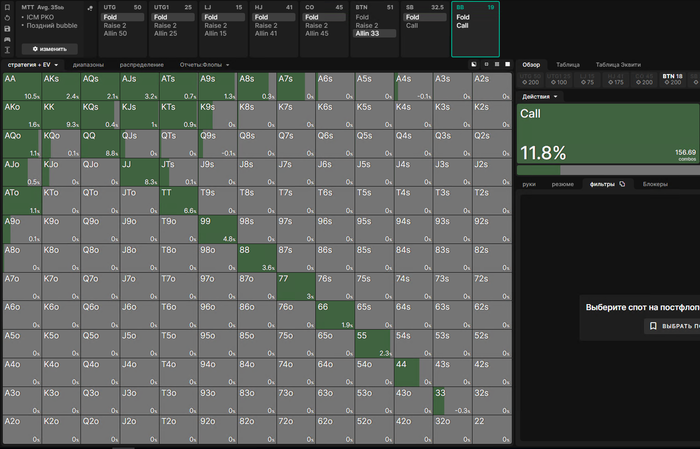
Task: Click the QQ hand cell
Action: [100, 144]
